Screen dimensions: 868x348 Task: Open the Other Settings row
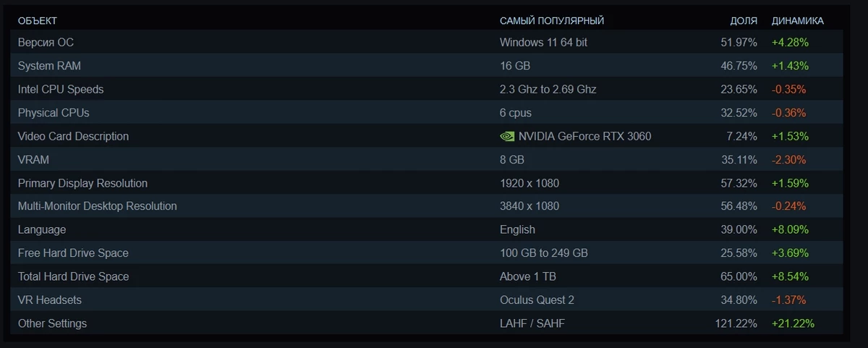(x=427, y=323)
